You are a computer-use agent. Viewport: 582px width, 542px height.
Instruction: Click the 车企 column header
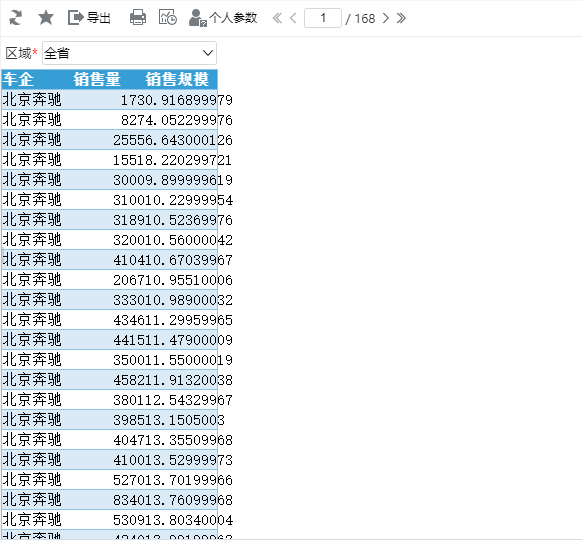(18, 79)
